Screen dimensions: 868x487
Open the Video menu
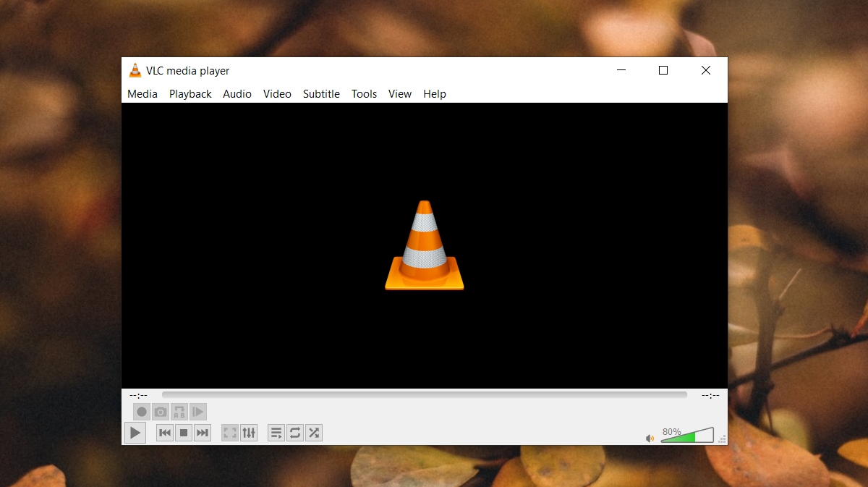point(277,94)
